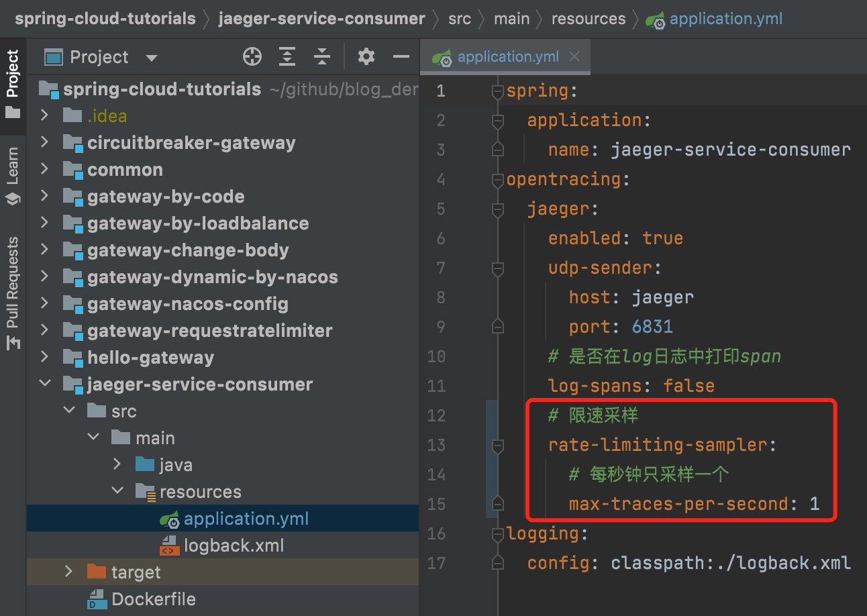Collapse the jaeger-service-consumer module chevron

pos(44,384)
